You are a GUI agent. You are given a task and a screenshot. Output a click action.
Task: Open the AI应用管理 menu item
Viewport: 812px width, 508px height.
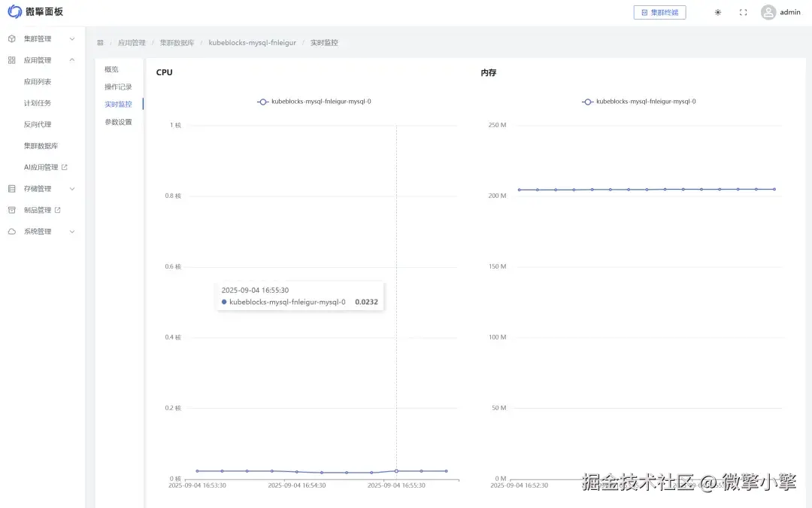(x=41, y=167)
